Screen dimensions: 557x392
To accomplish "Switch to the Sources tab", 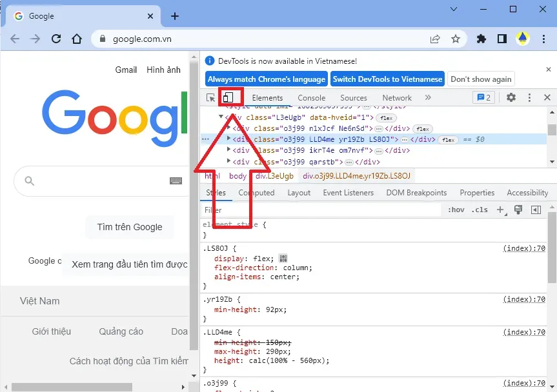I will [x=354, y=98].
